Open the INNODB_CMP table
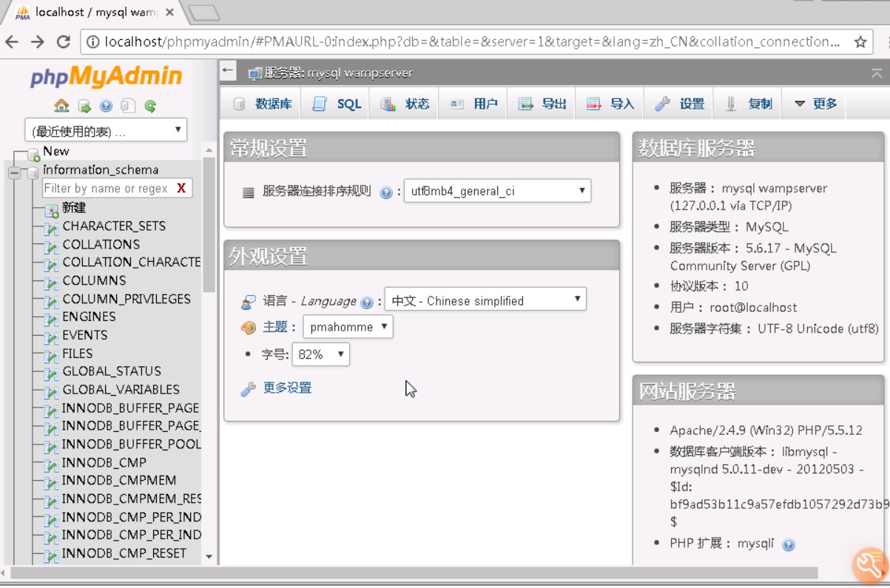 point(104,463)
